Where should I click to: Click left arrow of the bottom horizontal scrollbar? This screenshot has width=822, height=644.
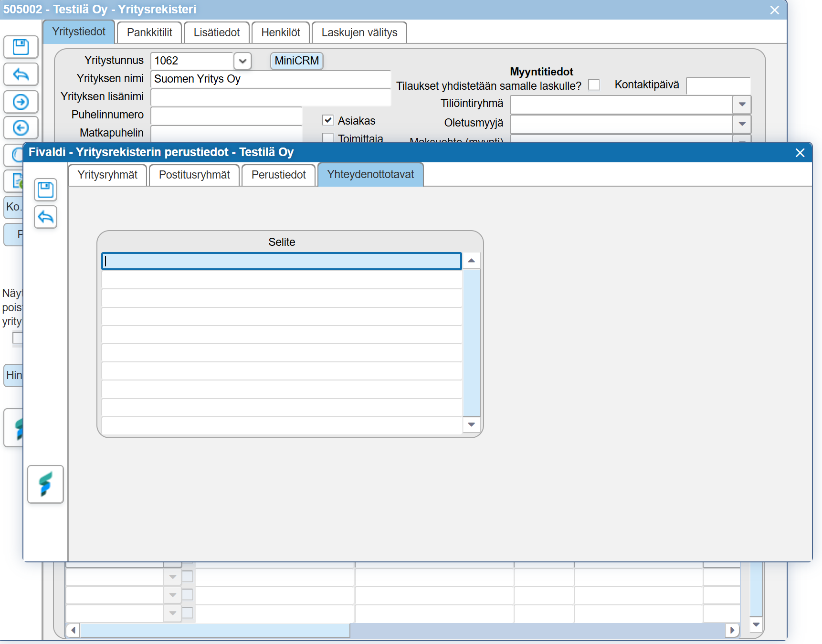coord(73,630)
